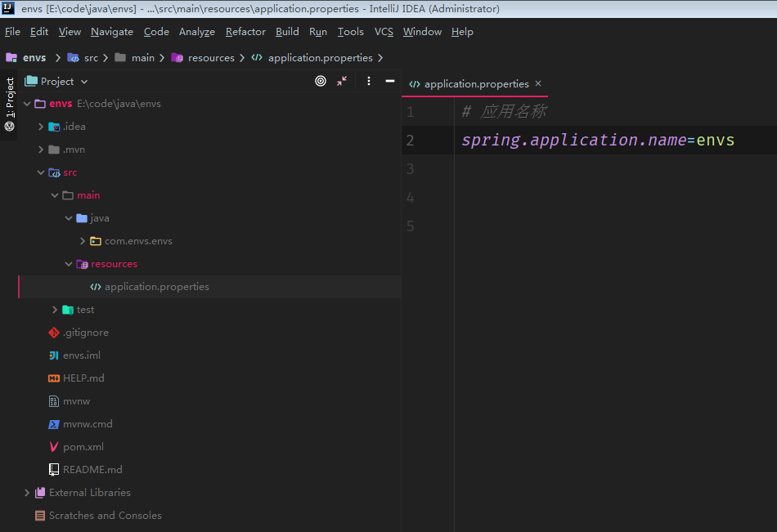
Task: Click the HELP.md markdown icon
Action: click(x=54, y=378)
